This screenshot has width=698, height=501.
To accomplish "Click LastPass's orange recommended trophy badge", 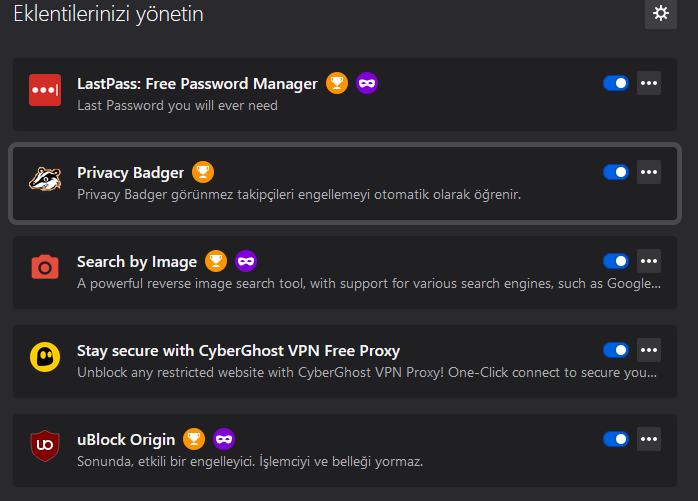I will click(x=337, y=83).
